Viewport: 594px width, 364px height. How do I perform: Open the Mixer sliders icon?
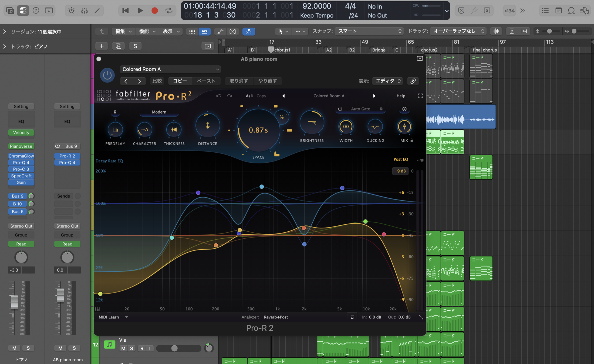point(85,11)
